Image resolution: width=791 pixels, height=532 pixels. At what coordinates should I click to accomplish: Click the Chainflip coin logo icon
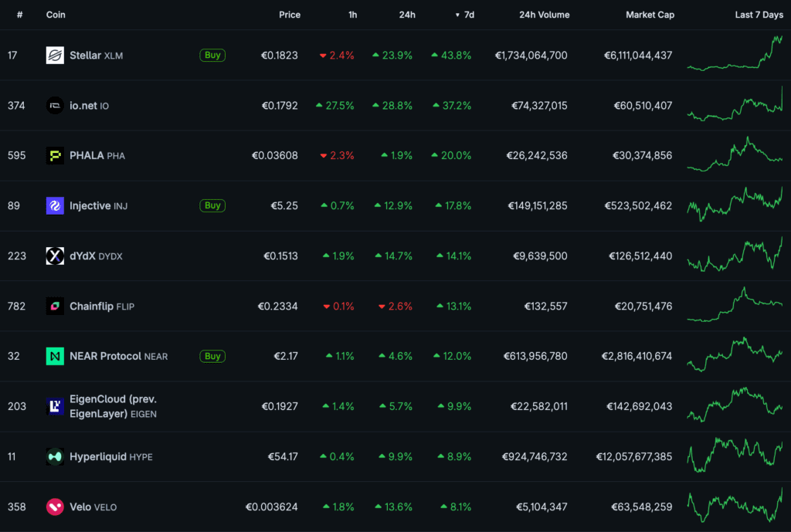coord(55,306)
